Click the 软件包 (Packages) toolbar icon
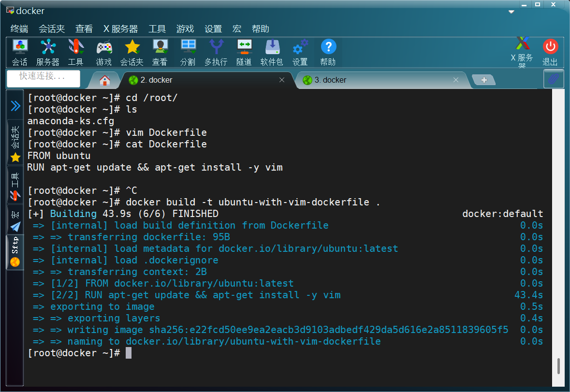The width and height of the screenshot is (570, 392). (272, 52)
